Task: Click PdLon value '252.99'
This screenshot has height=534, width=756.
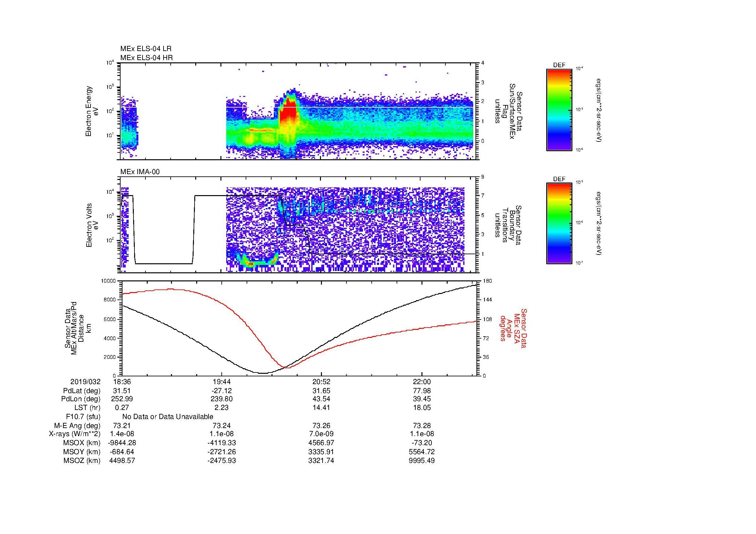Action: point(122,399)
